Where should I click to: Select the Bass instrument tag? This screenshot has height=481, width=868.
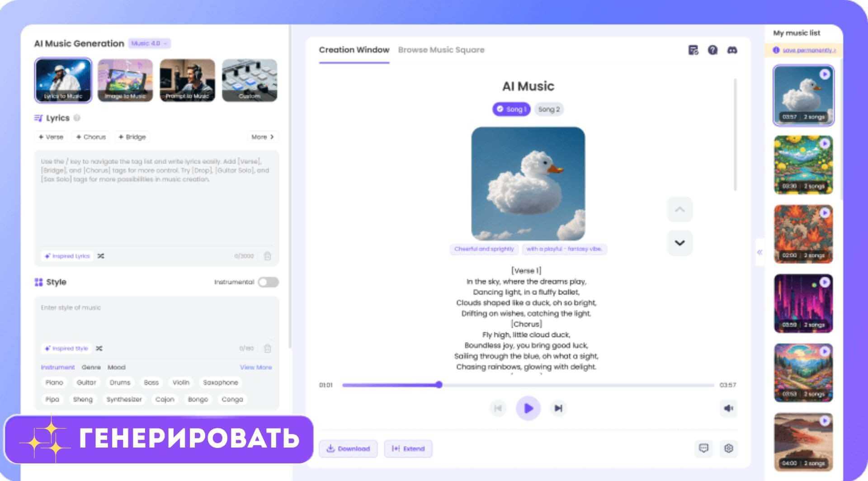(x=151, y=382)
